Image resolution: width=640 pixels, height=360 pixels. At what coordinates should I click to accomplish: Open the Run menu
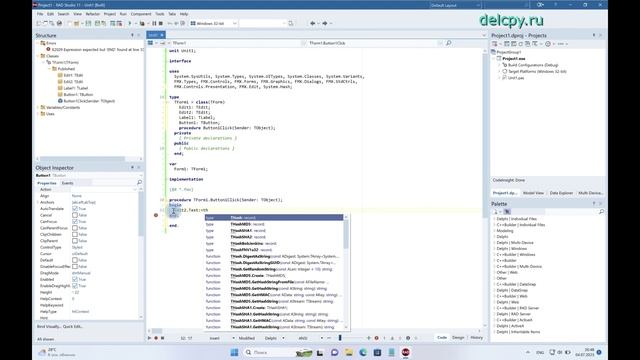(123, 14)
